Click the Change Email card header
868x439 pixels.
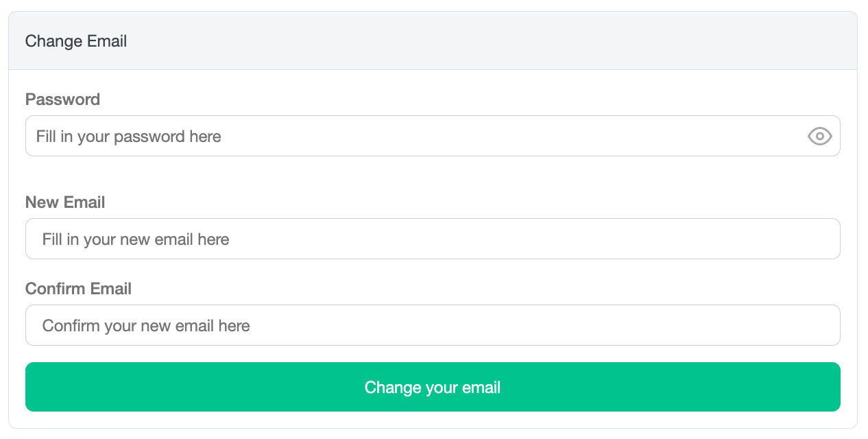(433, 40)
